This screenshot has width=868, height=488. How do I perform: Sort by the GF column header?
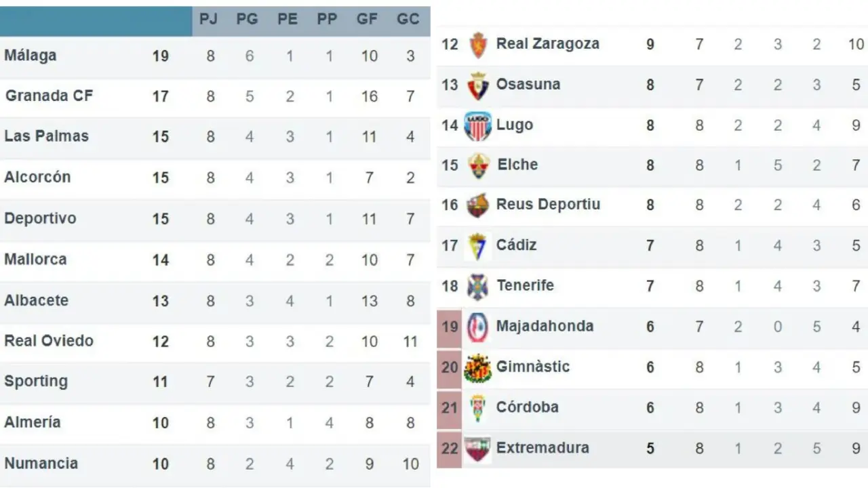(x=367, y=20)
